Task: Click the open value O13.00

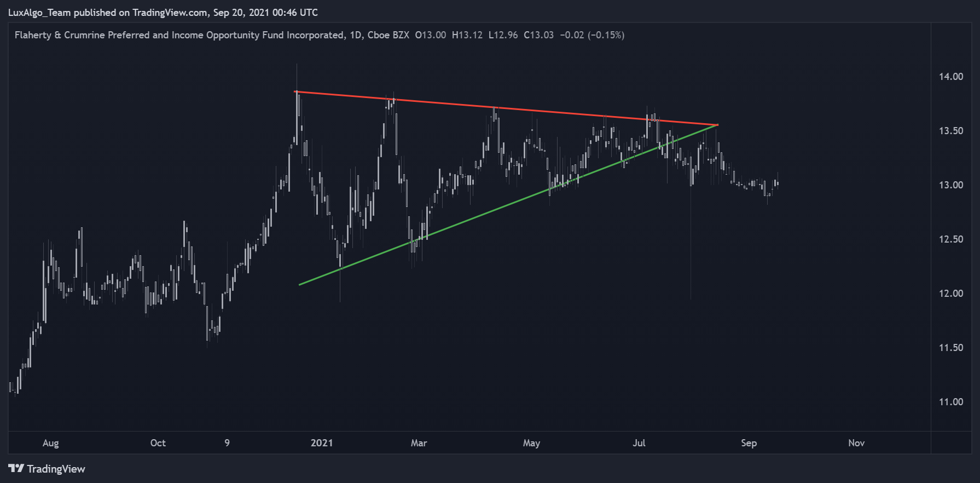Action: tap(431, 35)
